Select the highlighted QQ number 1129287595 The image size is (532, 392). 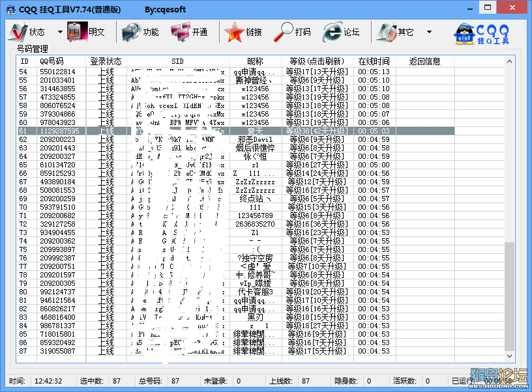coord(60,131)
